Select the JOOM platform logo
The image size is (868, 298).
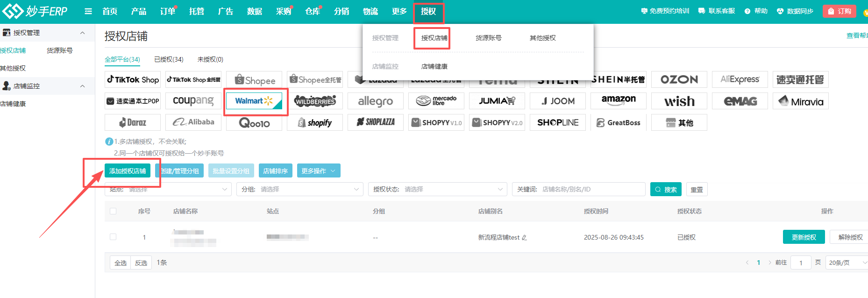(x=558, y=101)
